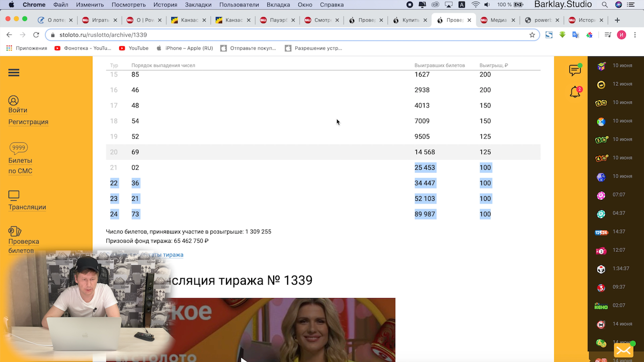
Task: Click the translate extension icon
Action: point(575,35)
